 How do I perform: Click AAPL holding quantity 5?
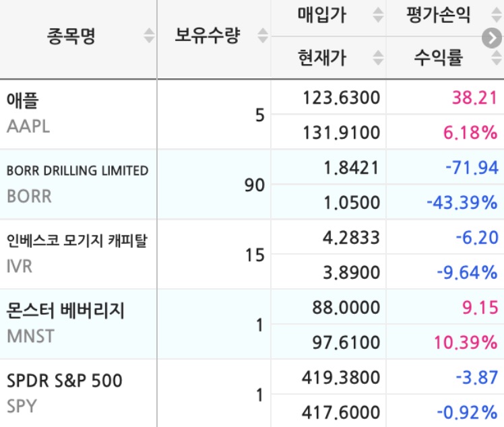(259, 115)
